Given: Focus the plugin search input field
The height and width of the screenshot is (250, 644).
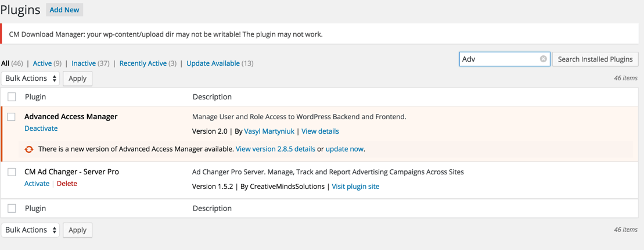Looking at the screenshot, I should (499, 59).
